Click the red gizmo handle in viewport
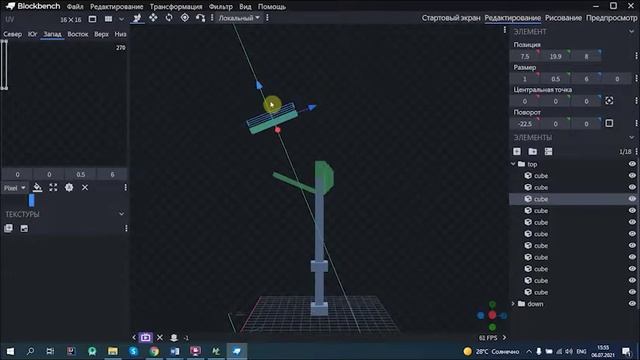Screen dimensions: 640x360 pos(278,130)
